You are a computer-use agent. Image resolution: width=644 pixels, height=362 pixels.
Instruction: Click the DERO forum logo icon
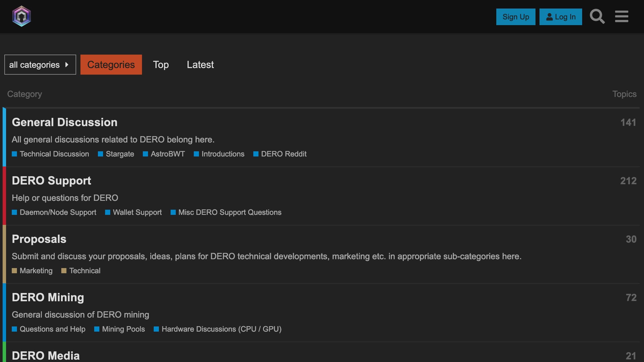click(x=21, y=17)
